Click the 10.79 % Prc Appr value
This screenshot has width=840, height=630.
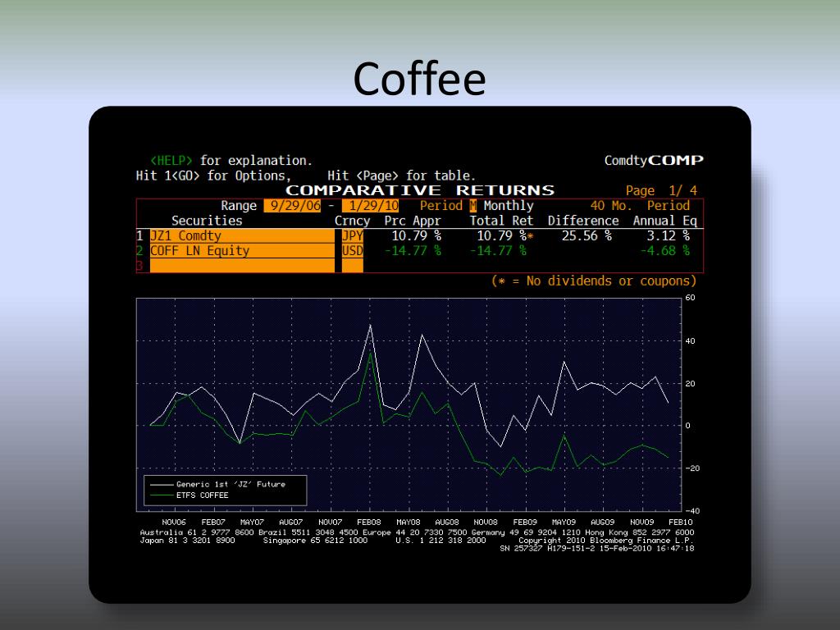(416, 235)
